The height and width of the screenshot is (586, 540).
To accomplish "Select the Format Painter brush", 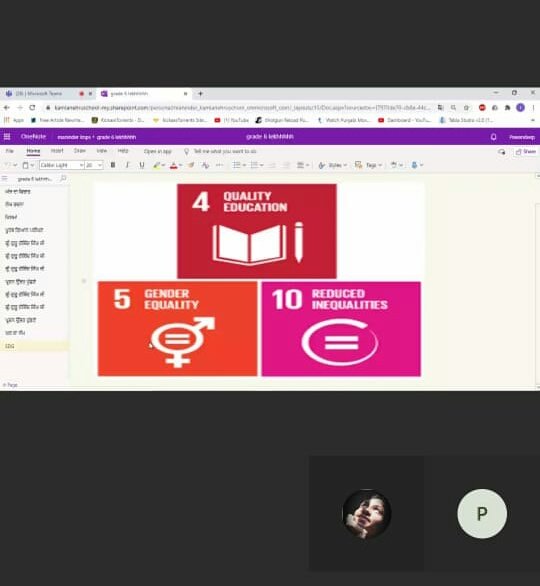I will [191, 165].
